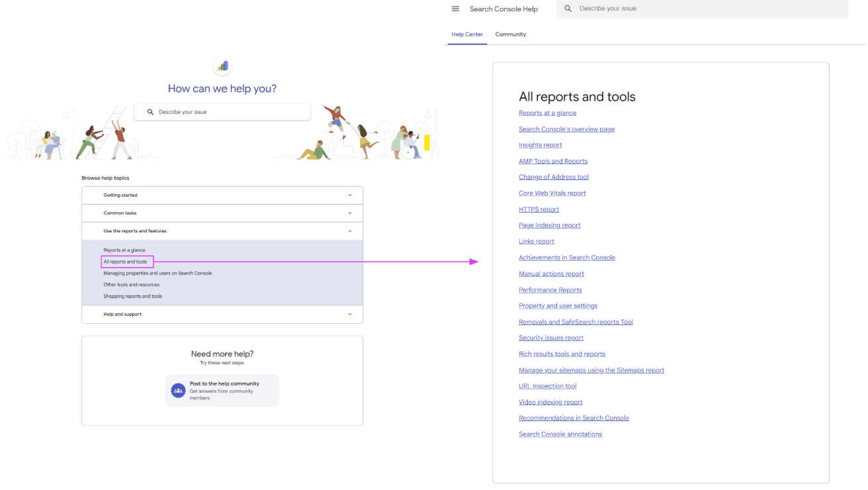Click the Search Console Help title
Screen dimensions: 868x490
[x=503, y=9]
